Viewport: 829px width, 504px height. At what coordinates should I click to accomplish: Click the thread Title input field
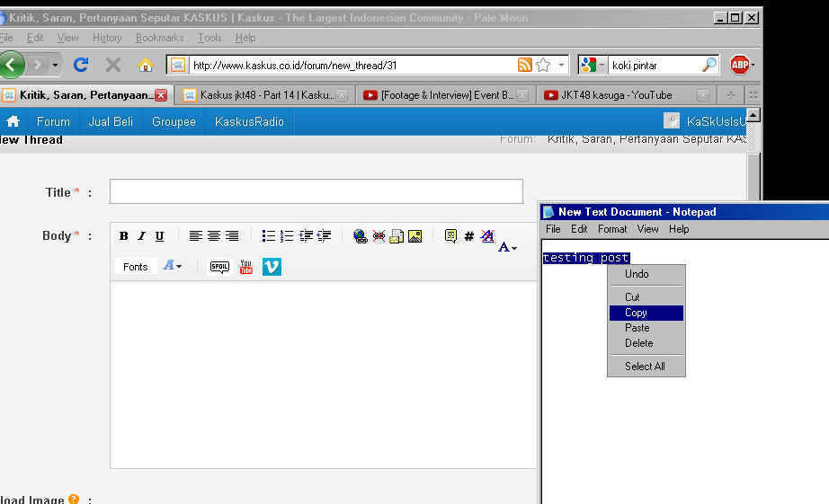316,191
